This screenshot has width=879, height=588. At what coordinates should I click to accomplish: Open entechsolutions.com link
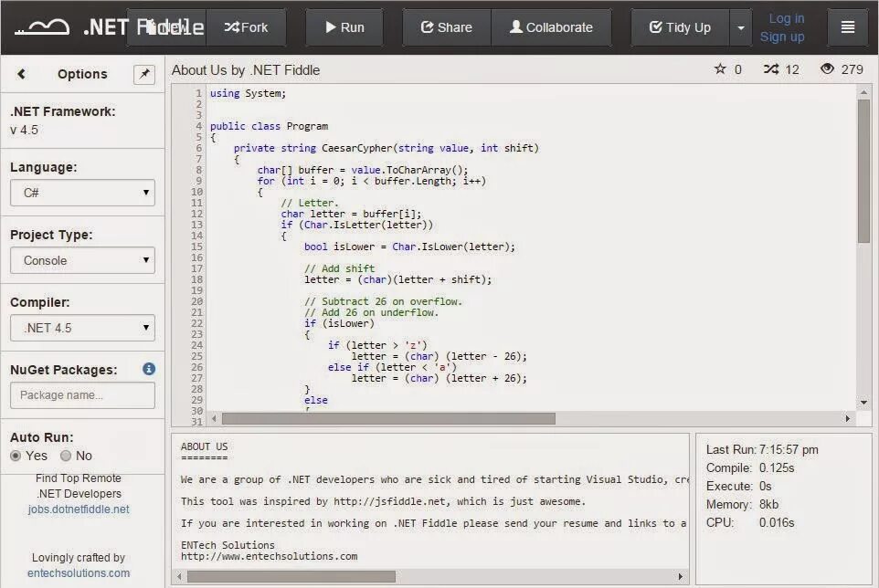[79, 572]
